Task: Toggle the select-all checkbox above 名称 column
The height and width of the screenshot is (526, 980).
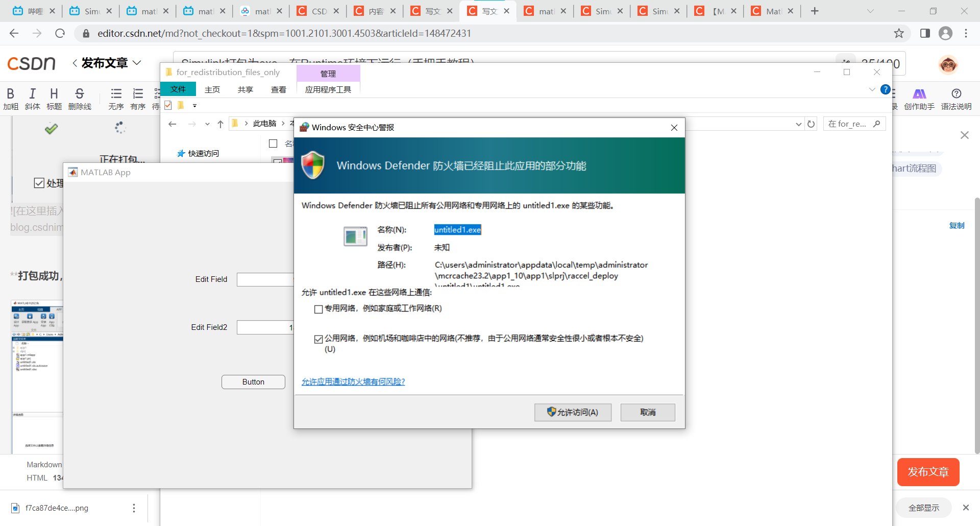Action: coord(273,144)
